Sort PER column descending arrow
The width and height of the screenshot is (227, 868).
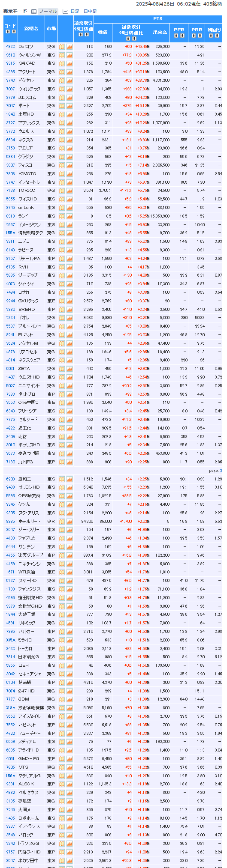pyautogui.click(x=182, y=35)
